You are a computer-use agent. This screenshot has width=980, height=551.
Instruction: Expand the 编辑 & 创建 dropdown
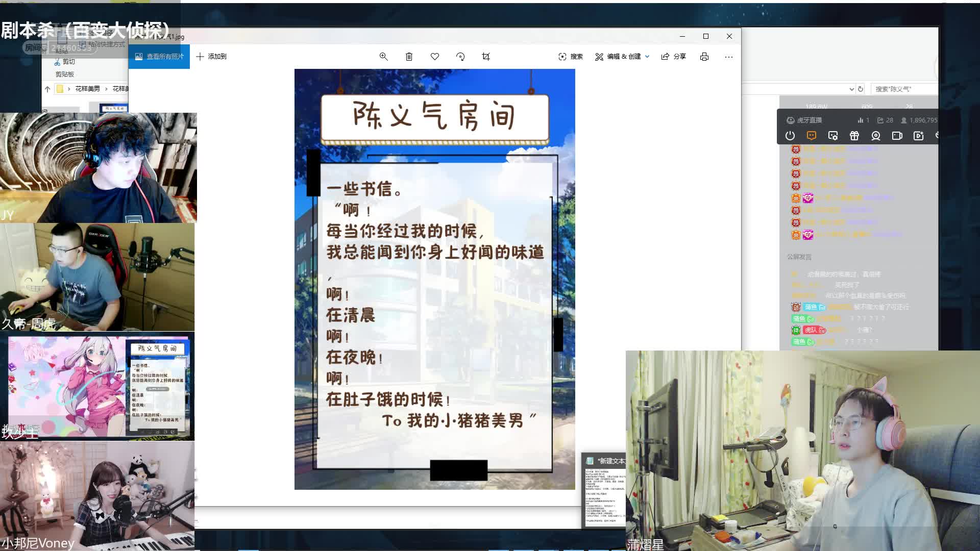click(646, 57)
